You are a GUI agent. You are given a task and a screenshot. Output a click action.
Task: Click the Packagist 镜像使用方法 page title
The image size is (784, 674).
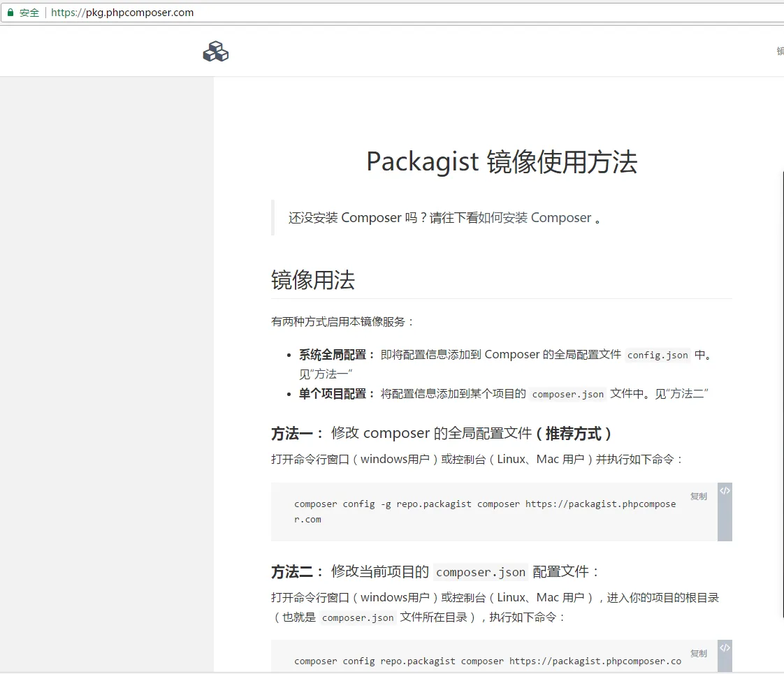pyautogui.click(x=502, y=162)
